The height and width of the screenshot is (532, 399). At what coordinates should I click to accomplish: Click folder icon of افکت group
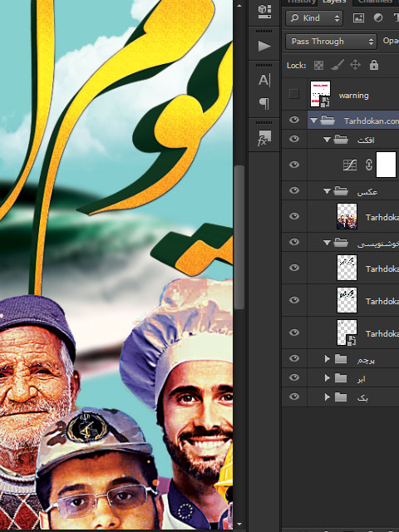(341, 139)
